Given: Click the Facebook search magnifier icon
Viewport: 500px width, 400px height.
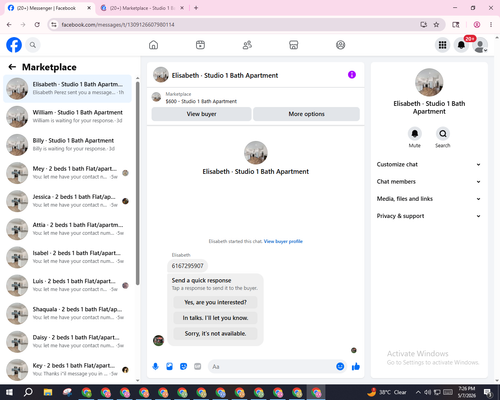Looking at the screenshot, I should coord(33,45).
